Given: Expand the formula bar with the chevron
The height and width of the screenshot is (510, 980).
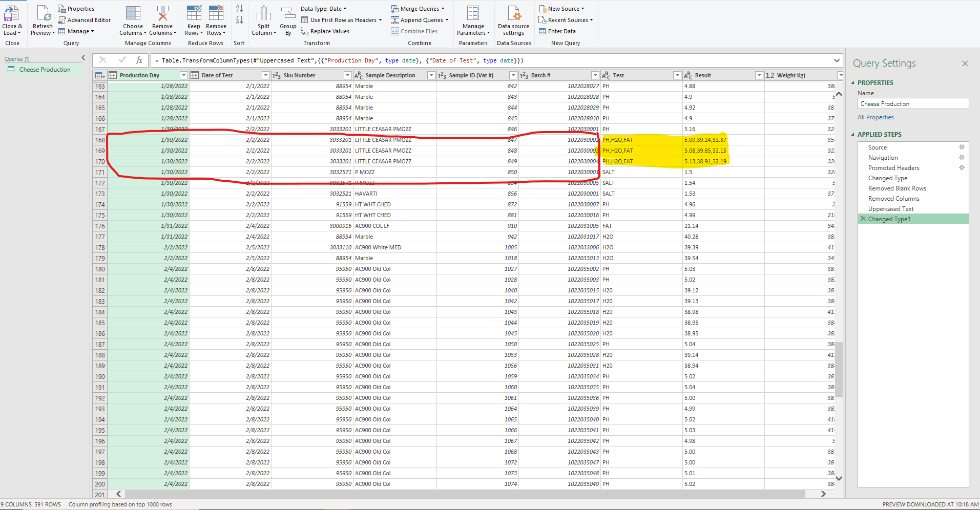Looking at the screenshot, I should [x=837, y=60].
